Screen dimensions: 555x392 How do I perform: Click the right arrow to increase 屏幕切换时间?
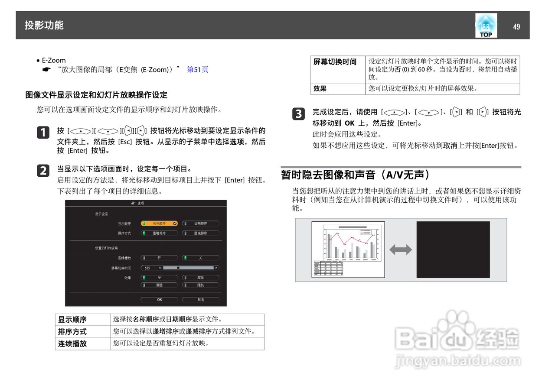click(216, 268)
